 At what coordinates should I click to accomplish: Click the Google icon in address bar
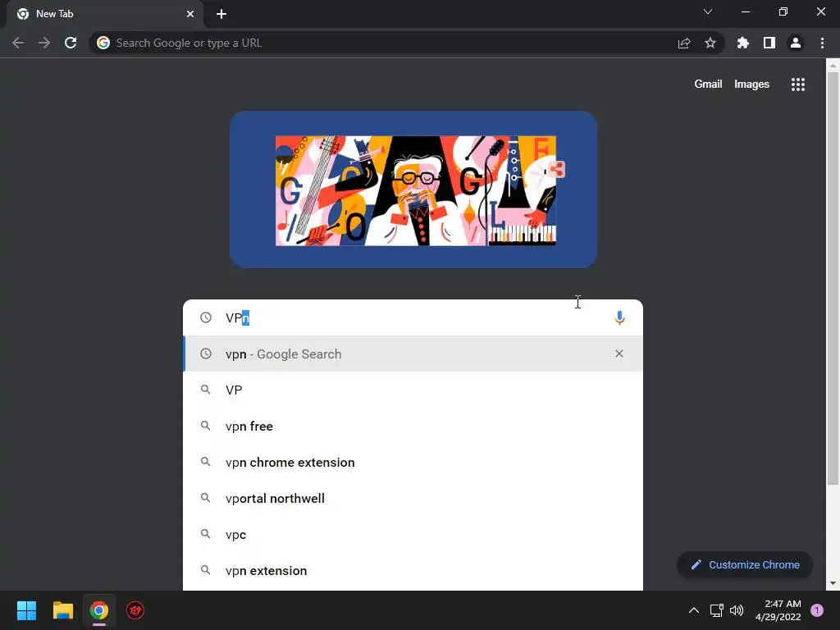[103, 43]
